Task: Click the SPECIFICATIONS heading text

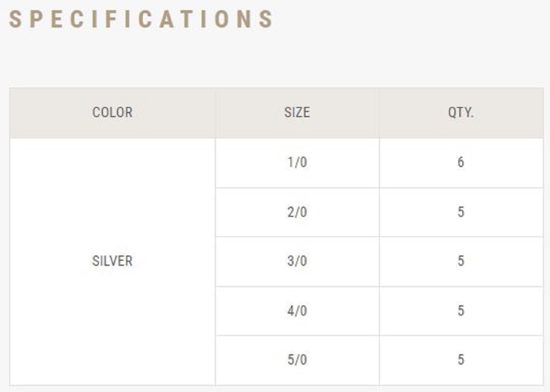Action: click(141, 19)
